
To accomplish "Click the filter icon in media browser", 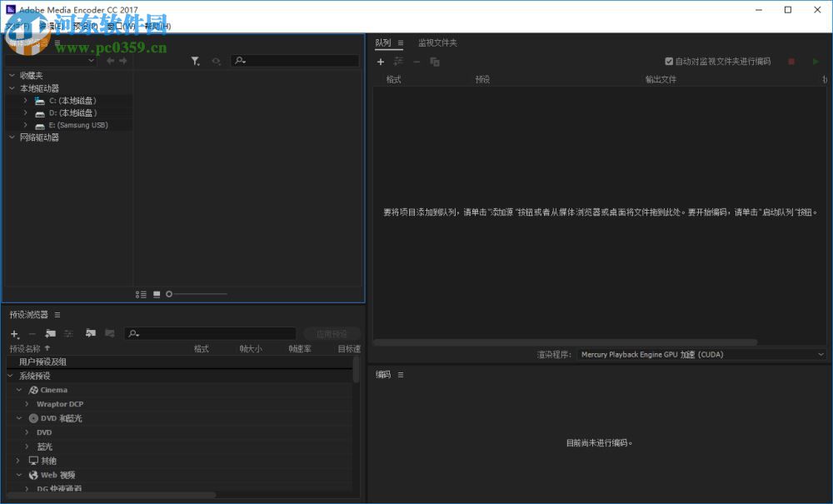I will click(197, 60).
